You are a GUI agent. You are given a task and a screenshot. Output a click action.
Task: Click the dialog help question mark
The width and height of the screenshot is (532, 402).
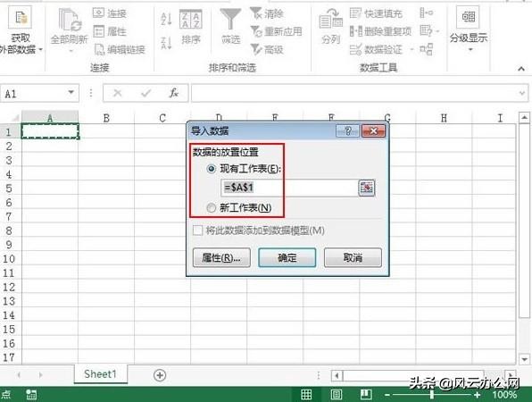[347, 131]
